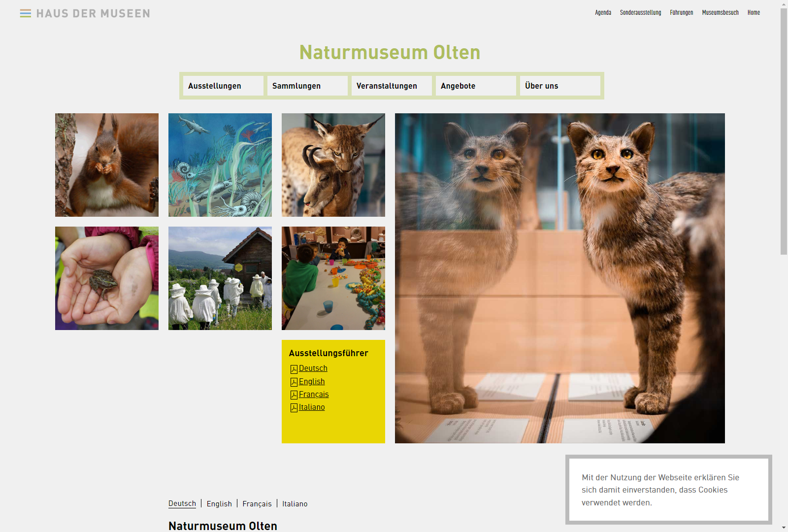Click the HAUS DER MUSEEN logo text
Image resolution: width=788 pixels, height=532 pixels.
point(93,14)
